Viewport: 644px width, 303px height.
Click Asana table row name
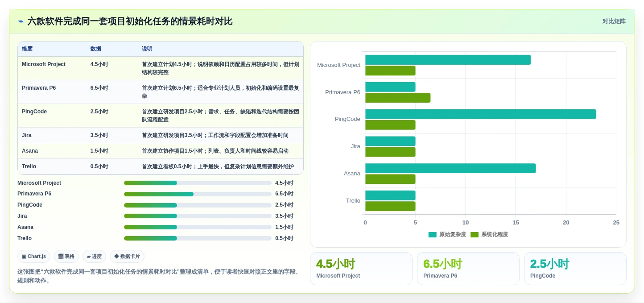click(x=30, y=151)
